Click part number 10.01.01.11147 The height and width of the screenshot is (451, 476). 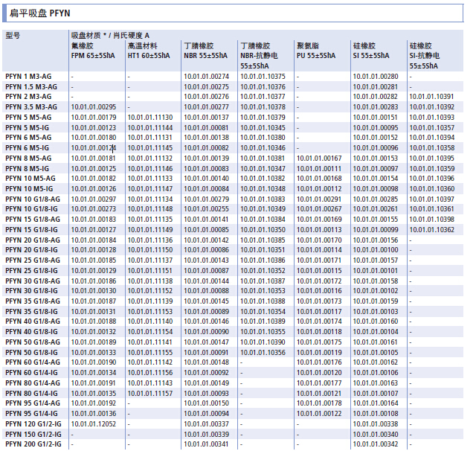pos(150,189)
